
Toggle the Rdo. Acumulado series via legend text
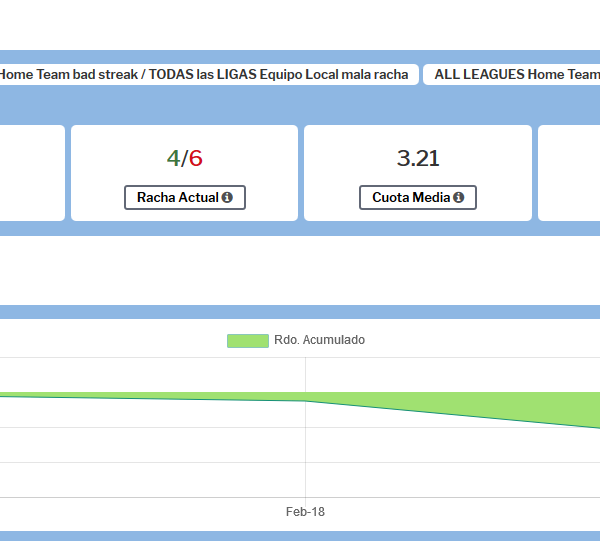pyautogui.click(x=319, y=341)
